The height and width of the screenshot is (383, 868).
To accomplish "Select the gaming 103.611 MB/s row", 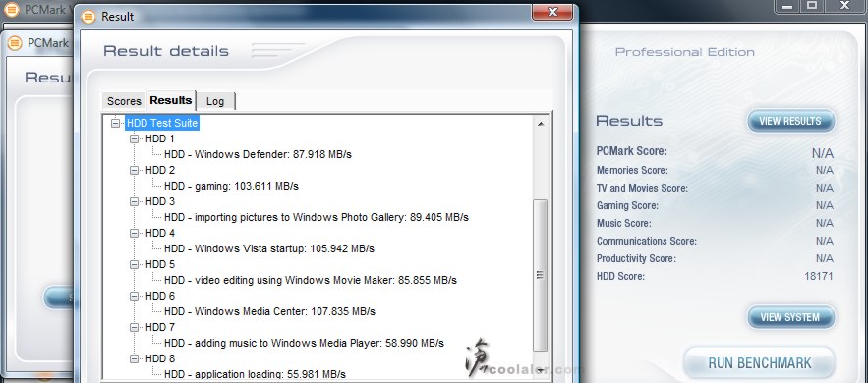I will 231,187.
